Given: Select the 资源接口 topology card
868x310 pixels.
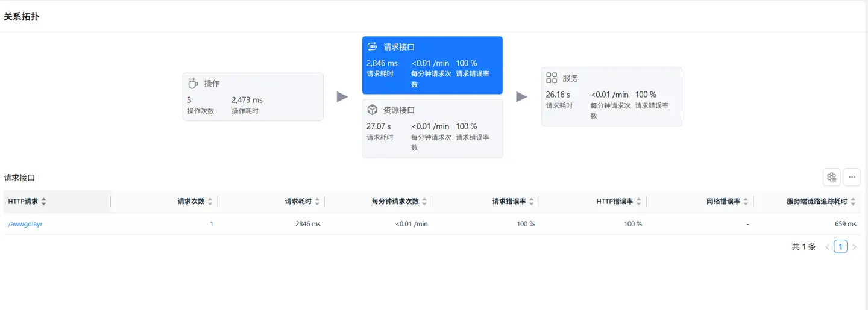Looking at the screenshot, I should click(432, 128).
